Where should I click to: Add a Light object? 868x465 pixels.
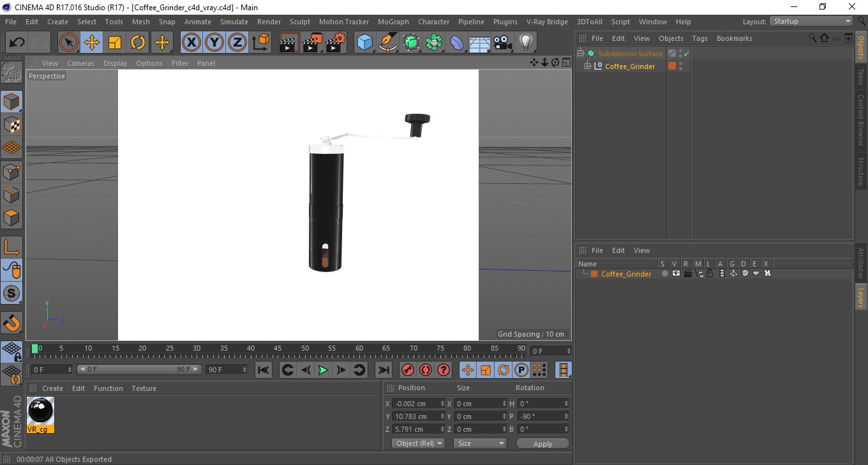(x=526, y=43)
